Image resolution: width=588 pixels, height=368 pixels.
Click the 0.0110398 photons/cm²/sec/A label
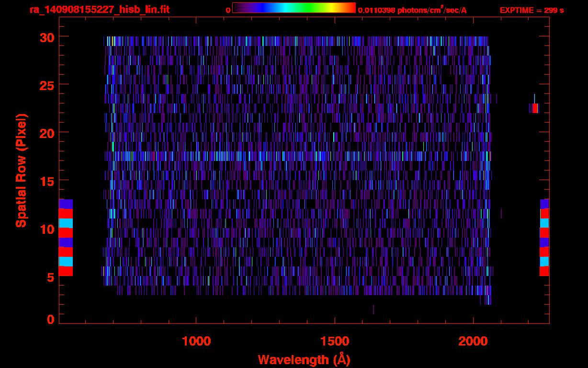point(412,10)
